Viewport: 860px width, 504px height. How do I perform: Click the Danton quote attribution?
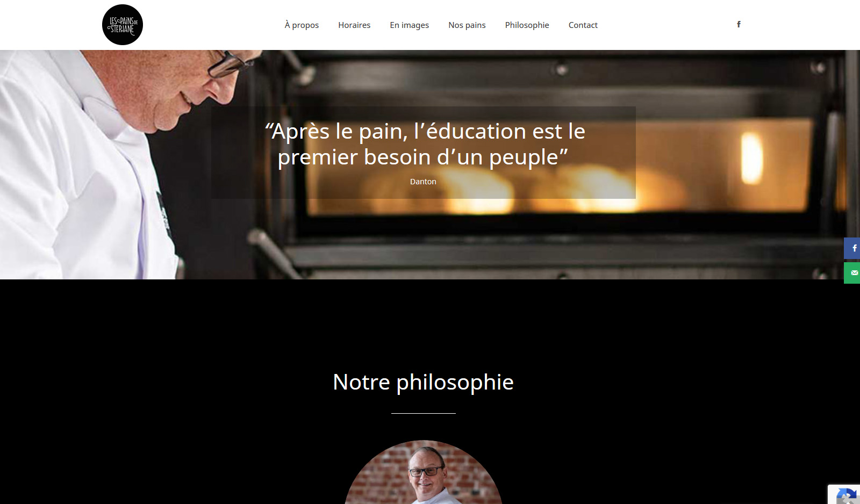click(x=423, y=182)
